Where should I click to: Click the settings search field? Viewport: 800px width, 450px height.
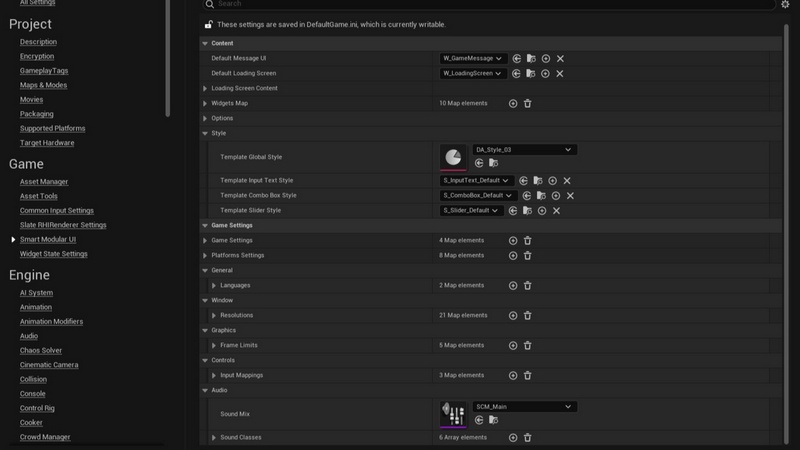(480, 5)
